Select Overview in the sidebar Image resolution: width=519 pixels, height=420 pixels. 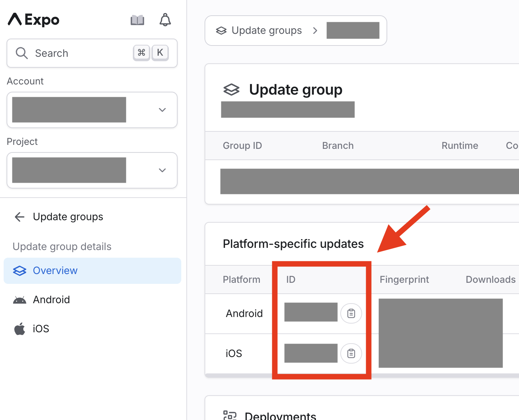92,271
